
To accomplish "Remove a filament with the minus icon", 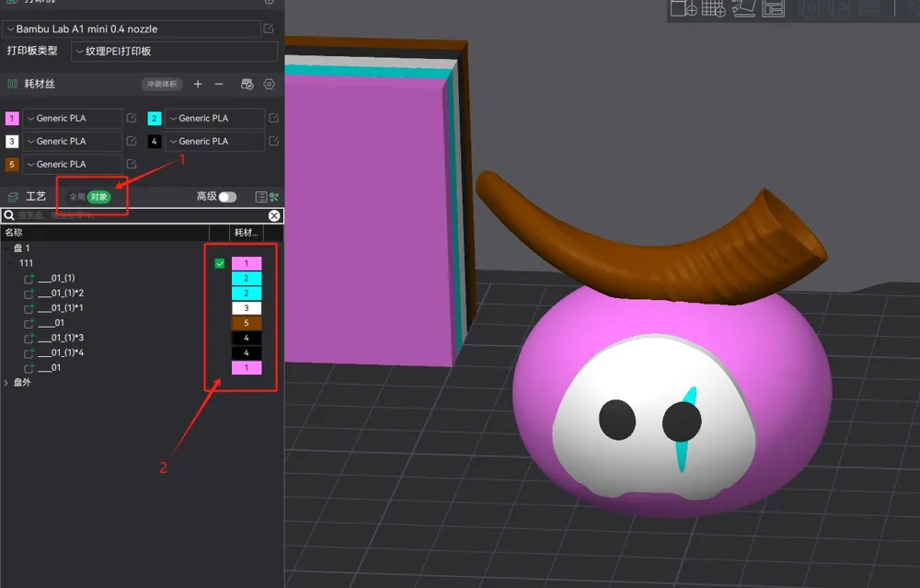I will (219, 84).
